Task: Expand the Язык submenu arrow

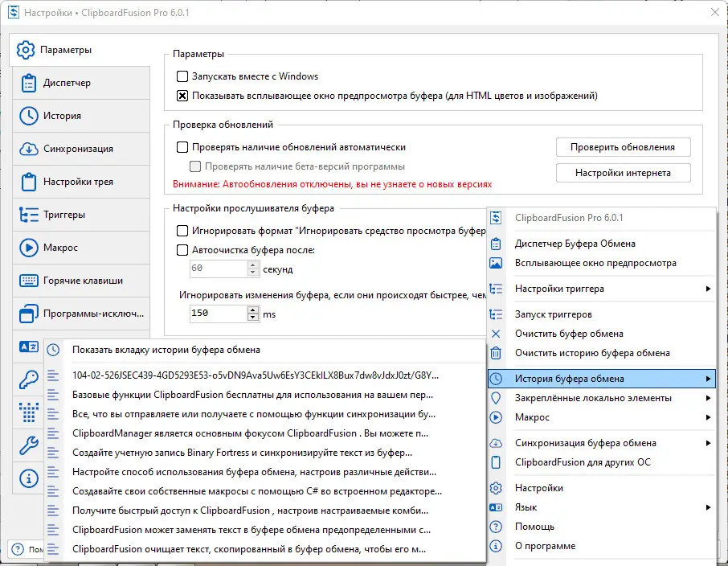Action: click(x=708, y=507)
